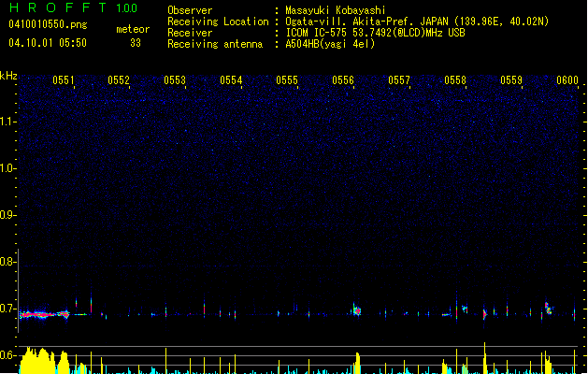Click the 1.0 kHz frequency label
The image size is (588, 374).
(7, 168)
